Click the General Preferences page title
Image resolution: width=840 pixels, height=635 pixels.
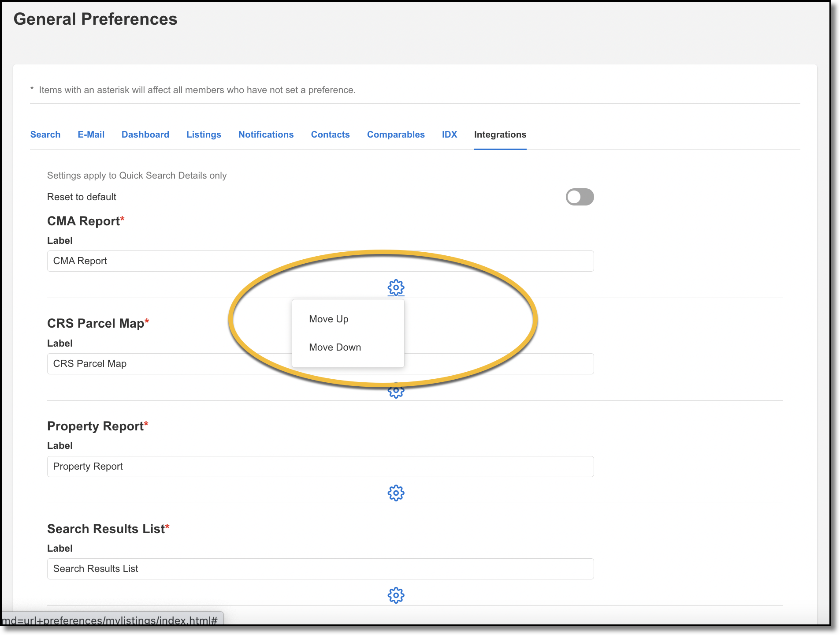point(95,19)
